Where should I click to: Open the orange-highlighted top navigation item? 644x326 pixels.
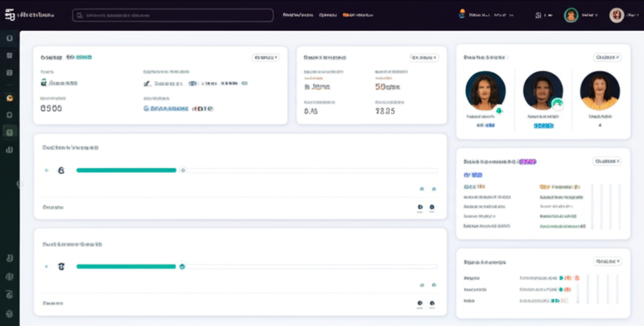pyautogui.click(x=358, y=15)
